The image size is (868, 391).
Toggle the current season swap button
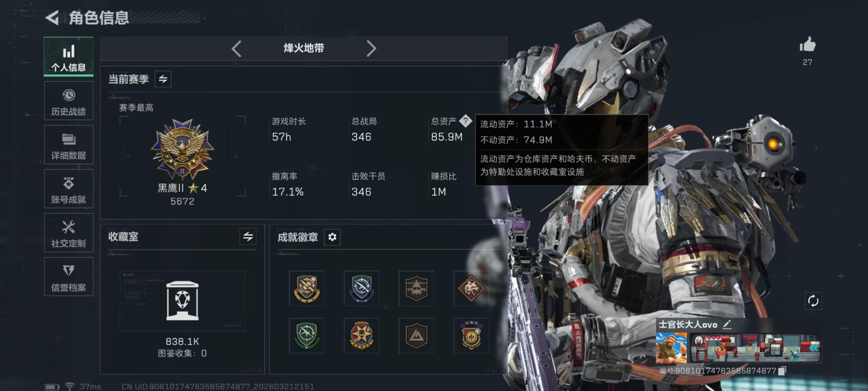pos(163,79)
